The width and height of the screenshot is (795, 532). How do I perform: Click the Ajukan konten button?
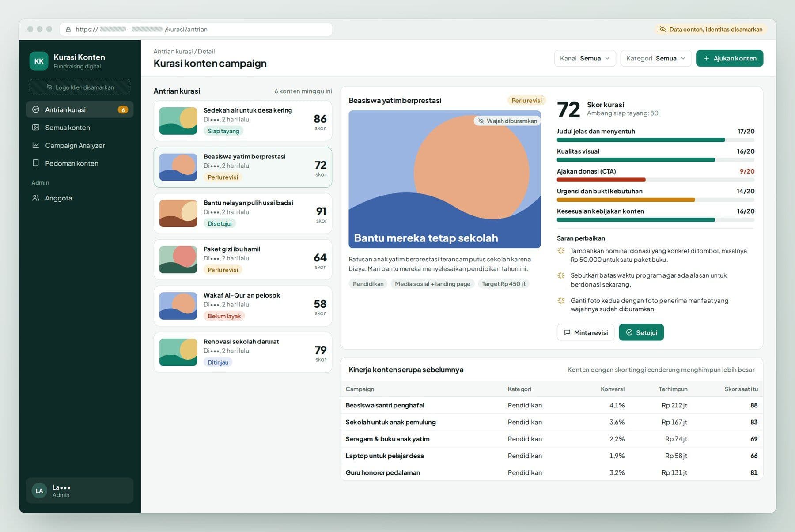pyautogui.click(x=730, y=58)
